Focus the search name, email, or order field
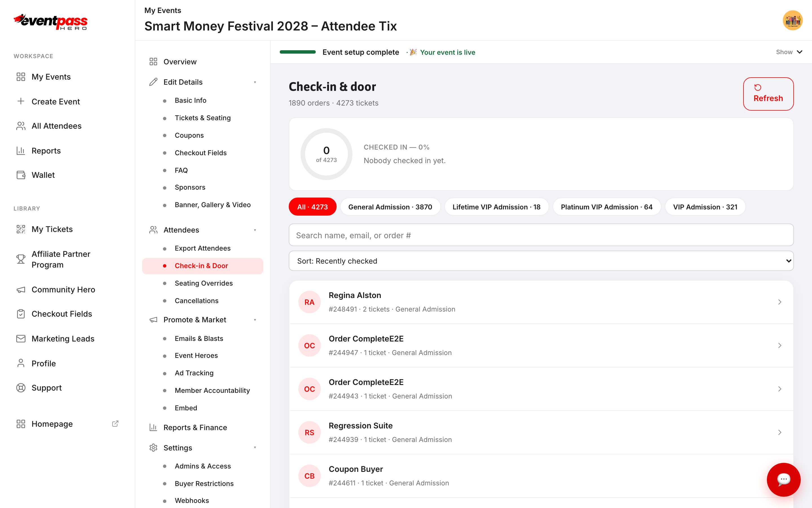This screenshot has height=508, width=812. coord(541,235)
